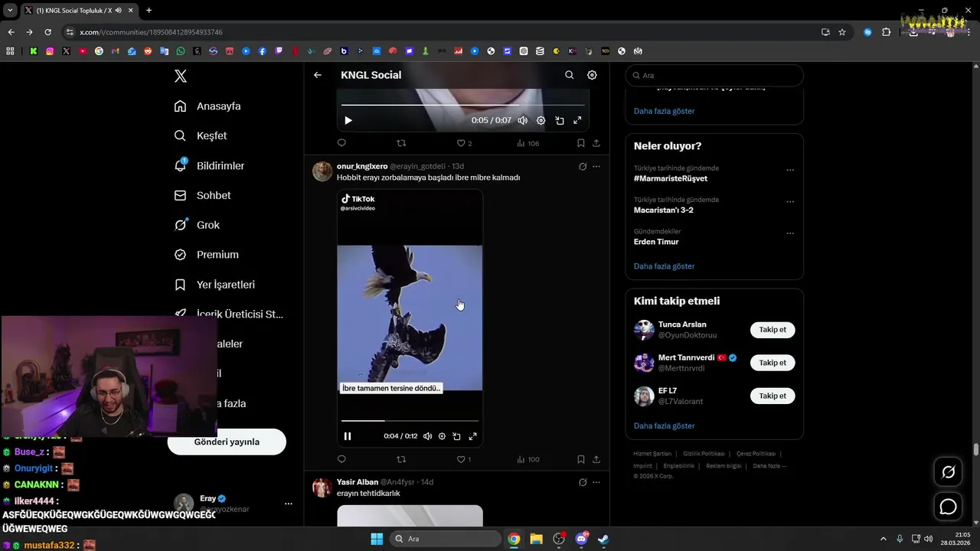This screenshot has width=980, height=551.
Task: Bookmark onur_kngl's Hobbit post
Action: 580,459
